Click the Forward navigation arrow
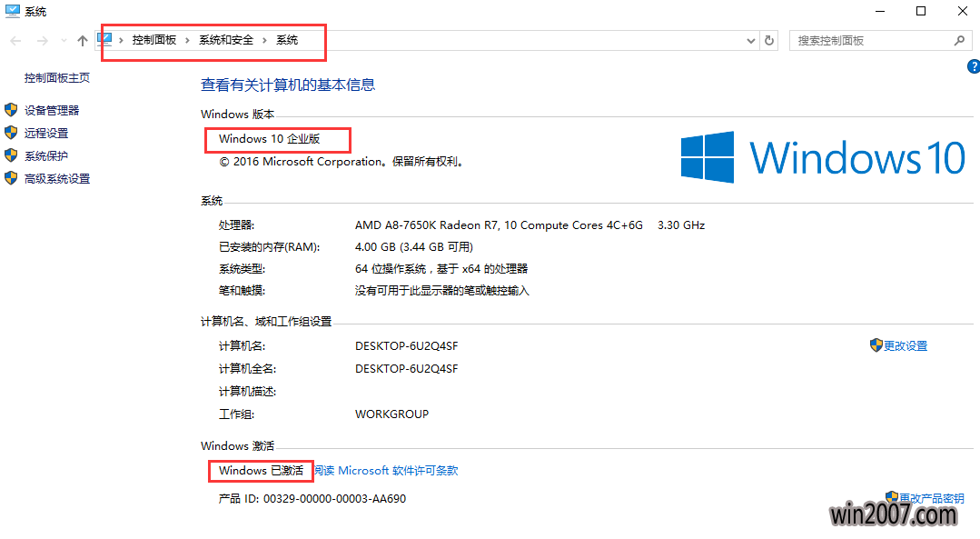This screenshot has width=980, height=539. [42, 41]
